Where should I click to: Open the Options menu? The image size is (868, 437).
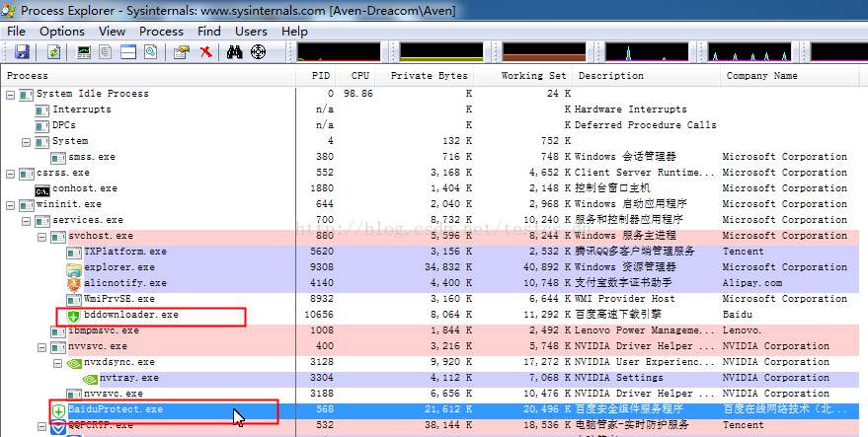click(62, 31)
